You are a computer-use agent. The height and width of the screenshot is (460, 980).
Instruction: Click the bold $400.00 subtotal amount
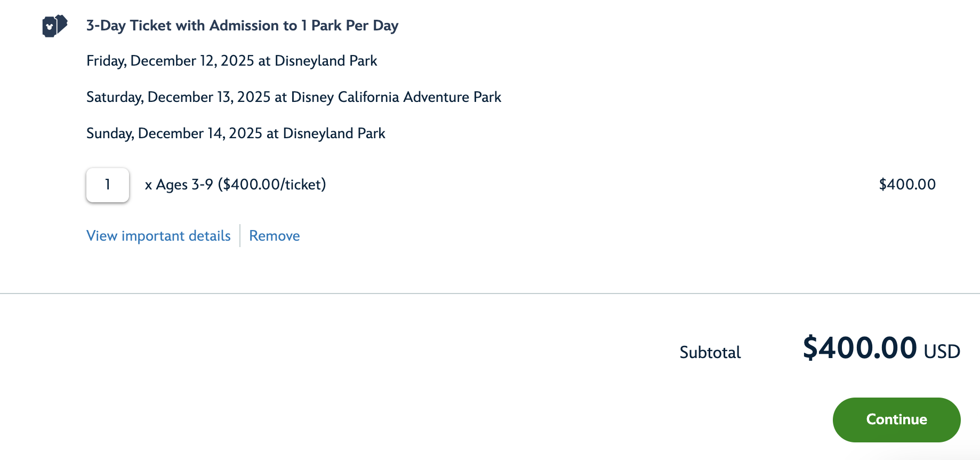point(859,348)
